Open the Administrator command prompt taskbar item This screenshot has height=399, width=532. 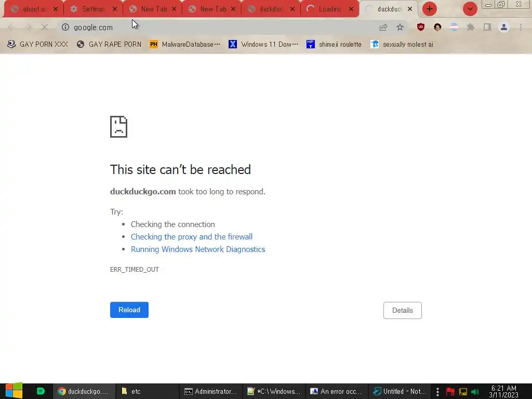pos(210,391)
